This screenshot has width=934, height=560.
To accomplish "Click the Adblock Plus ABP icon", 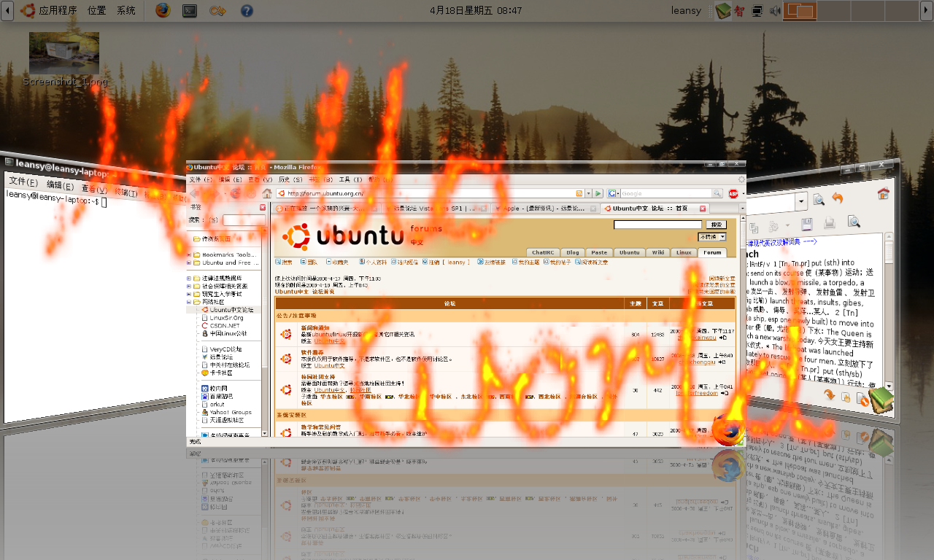I will pyautogui.click(x=733, y=193).
